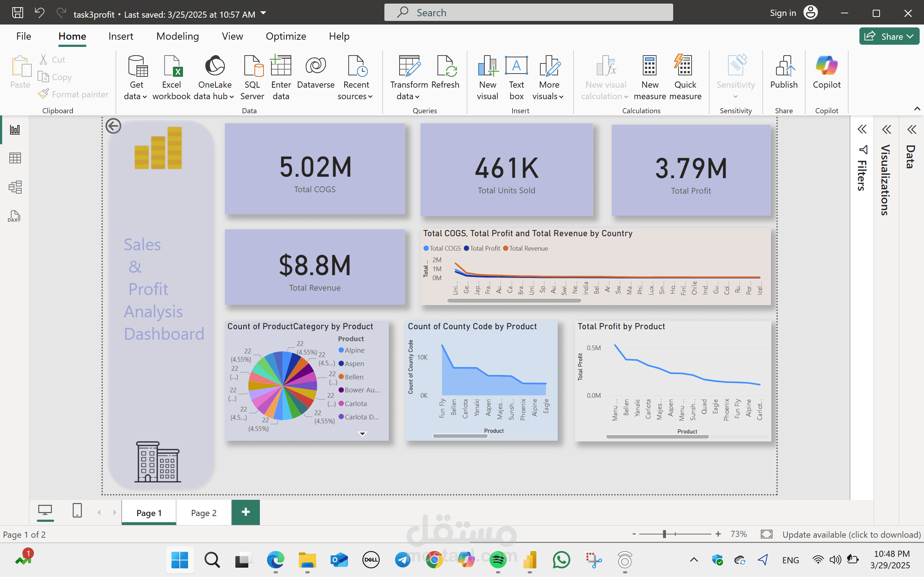The width and height of the screenshot is (924, 577).
Task: Switch to mobile layout toggle
Action: (77, 510)
